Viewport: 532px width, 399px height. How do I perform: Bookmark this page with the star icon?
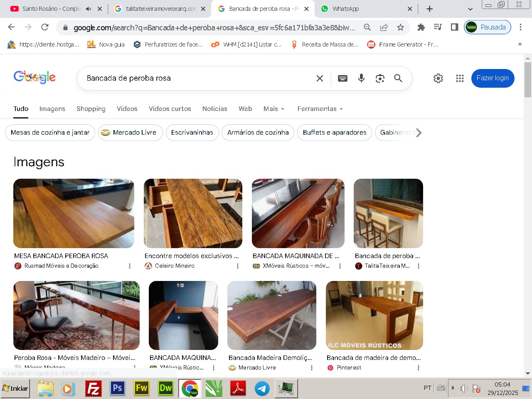tap(400, 27)
